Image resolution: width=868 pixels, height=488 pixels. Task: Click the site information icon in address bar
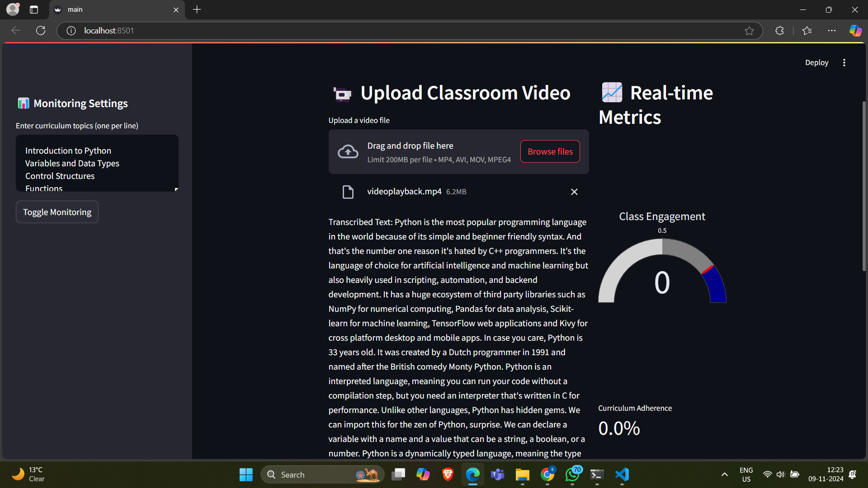click(x=71, y=31)
